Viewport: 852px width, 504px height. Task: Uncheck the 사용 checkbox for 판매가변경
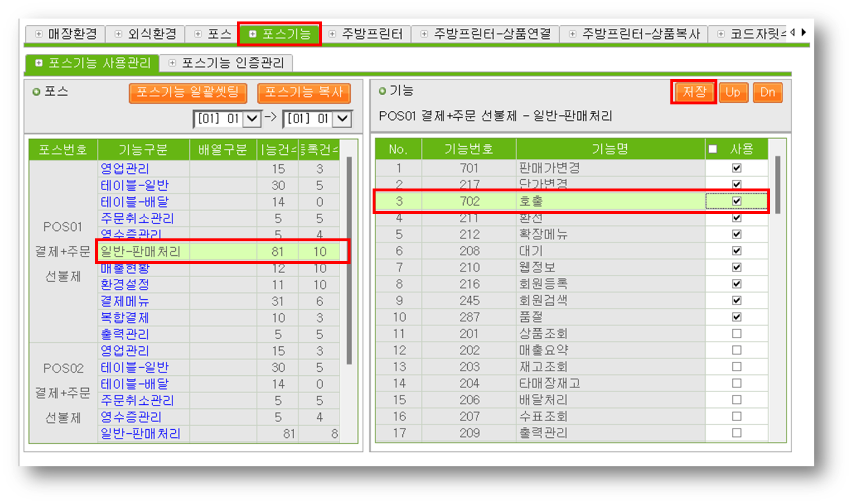(x=737, y=168)
